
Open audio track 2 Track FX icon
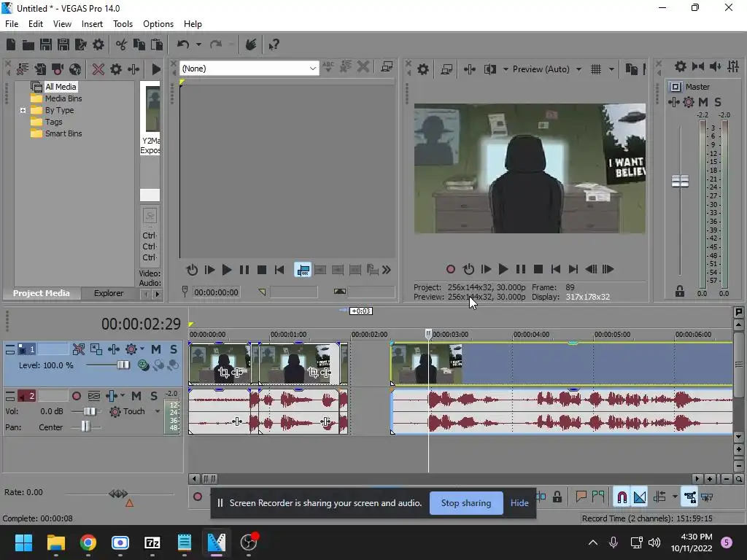(111, 396)
